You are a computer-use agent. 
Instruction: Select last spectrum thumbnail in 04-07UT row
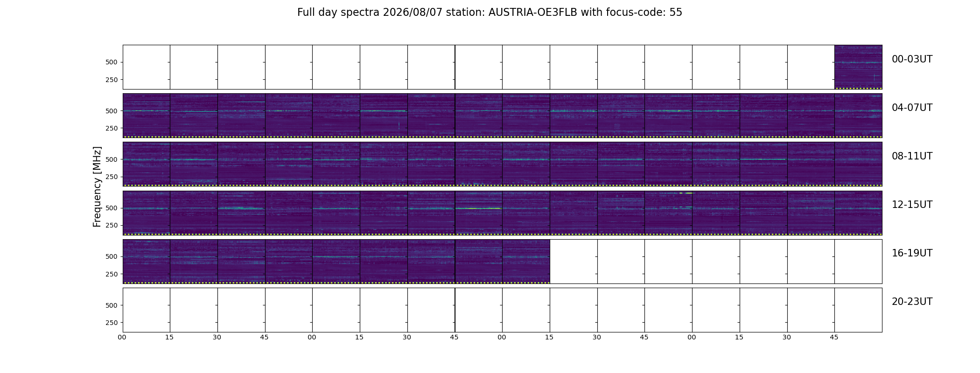point(858,116)
